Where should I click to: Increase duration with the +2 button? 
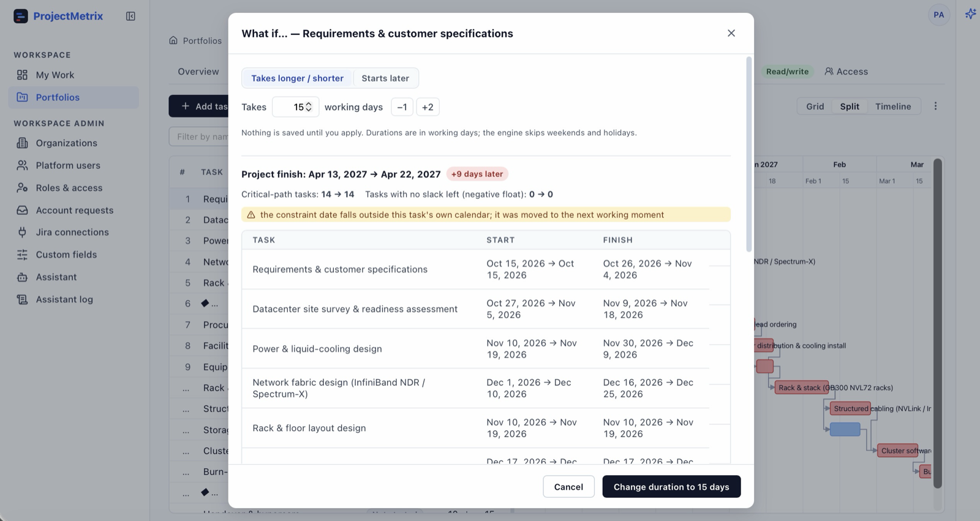coord(428,107)
